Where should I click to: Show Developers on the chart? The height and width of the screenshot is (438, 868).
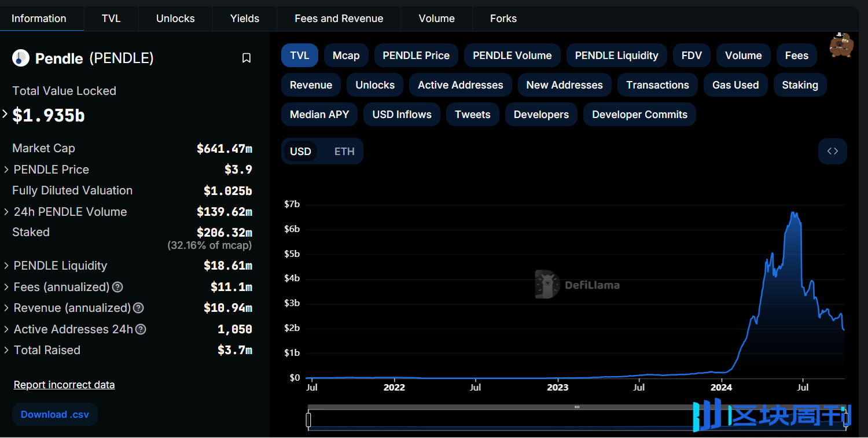(x=541, y=115)
